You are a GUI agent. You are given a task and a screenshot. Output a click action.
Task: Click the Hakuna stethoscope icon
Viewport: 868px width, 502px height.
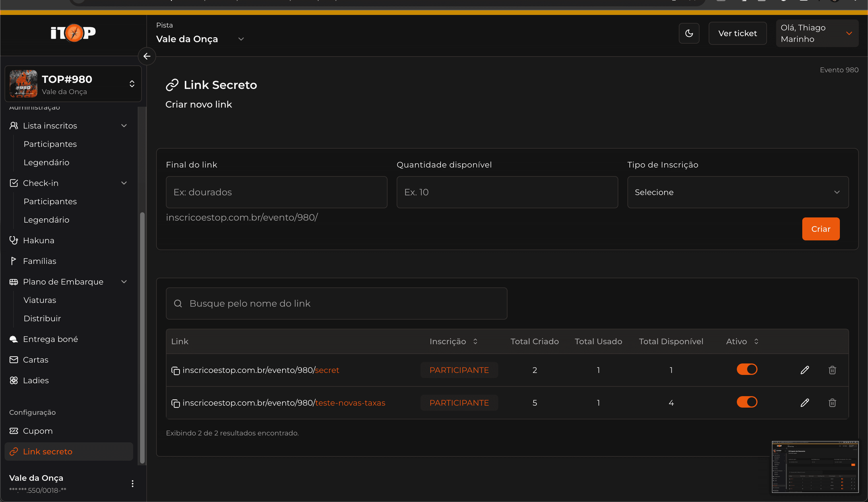[x=14, y=240]
